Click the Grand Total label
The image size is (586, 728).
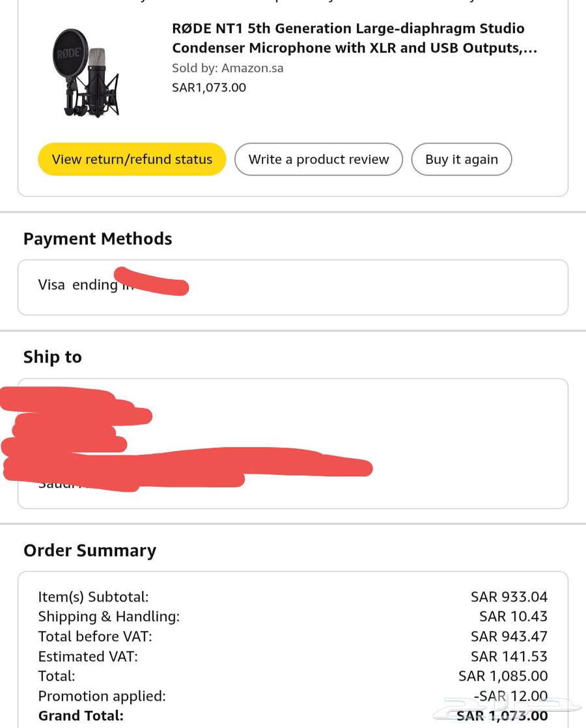[81, 716]
